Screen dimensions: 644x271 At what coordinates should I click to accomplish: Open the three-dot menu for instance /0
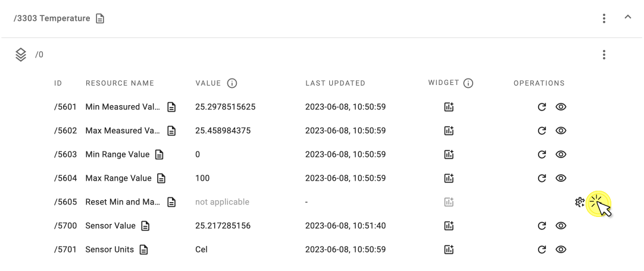pos(604,55)
